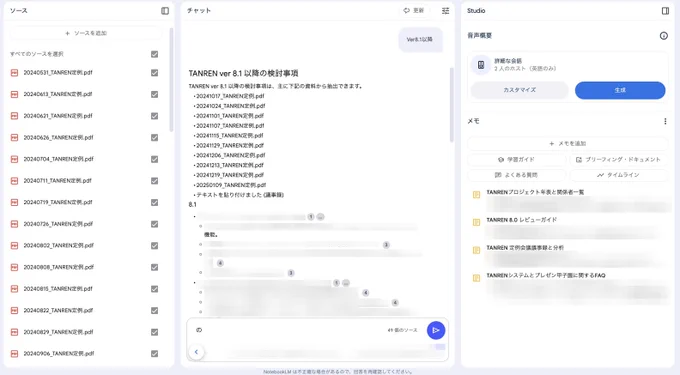
Task: Click the note icon beside TANRENシステムとプレゼン甲子園に関するFAQ
Action: click(476, 278)
